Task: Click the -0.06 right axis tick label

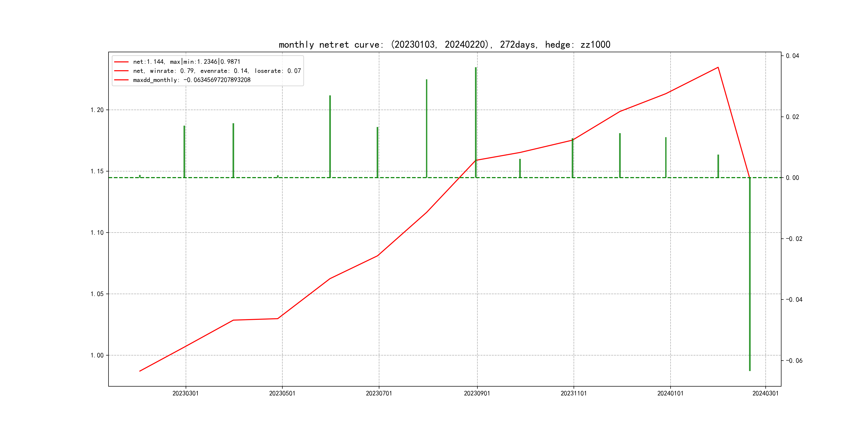Action: tap(794, 361)
